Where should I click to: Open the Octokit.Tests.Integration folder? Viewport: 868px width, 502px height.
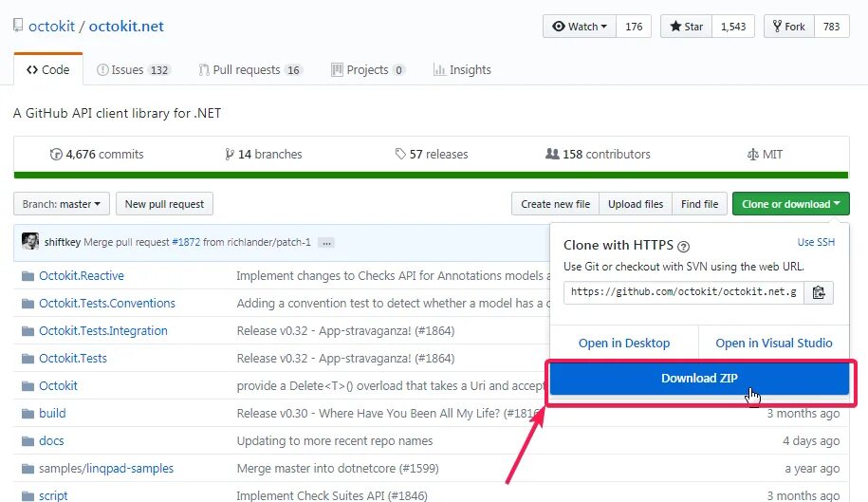[x=103, y=331]
